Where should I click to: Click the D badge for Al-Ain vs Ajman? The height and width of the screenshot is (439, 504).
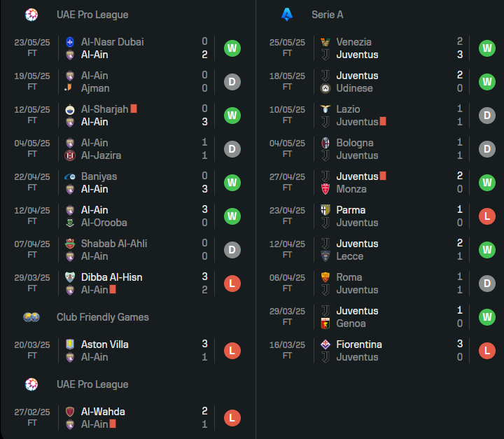232,82
